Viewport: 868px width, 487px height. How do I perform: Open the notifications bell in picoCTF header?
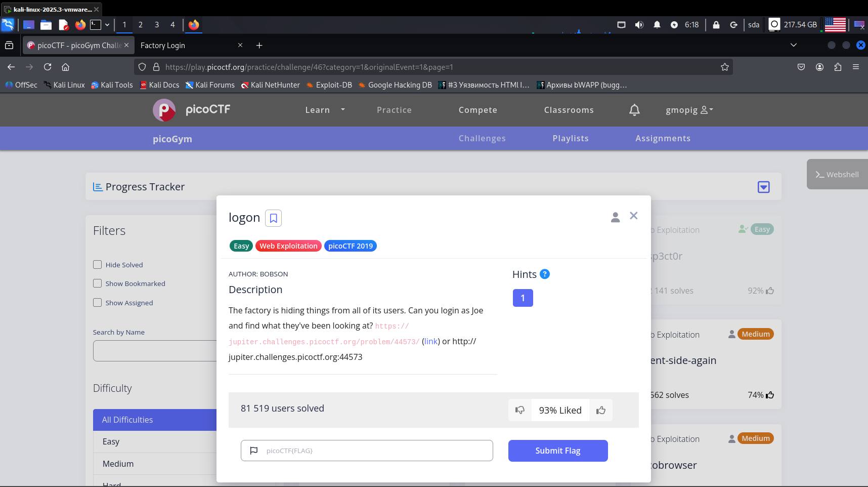(634, 110)
